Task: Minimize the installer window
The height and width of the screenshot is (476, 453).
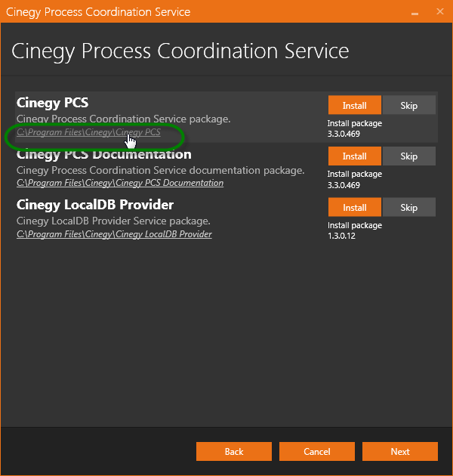Action: (414, 12)
